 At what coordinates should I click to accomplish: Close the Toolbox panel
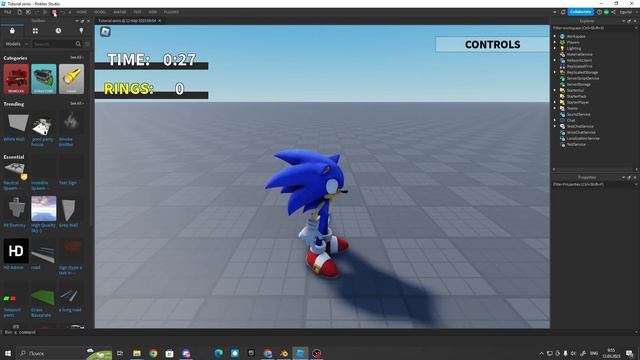point(88,21)
